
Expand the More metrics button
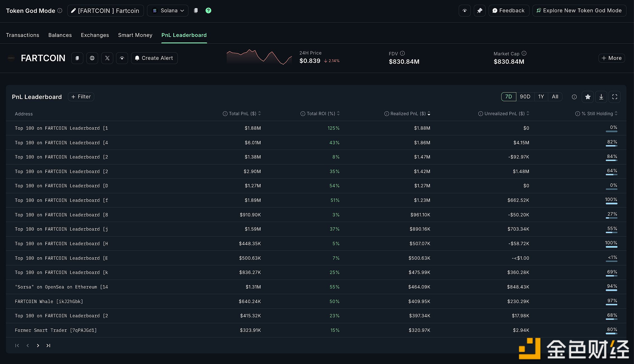(611, 58)
